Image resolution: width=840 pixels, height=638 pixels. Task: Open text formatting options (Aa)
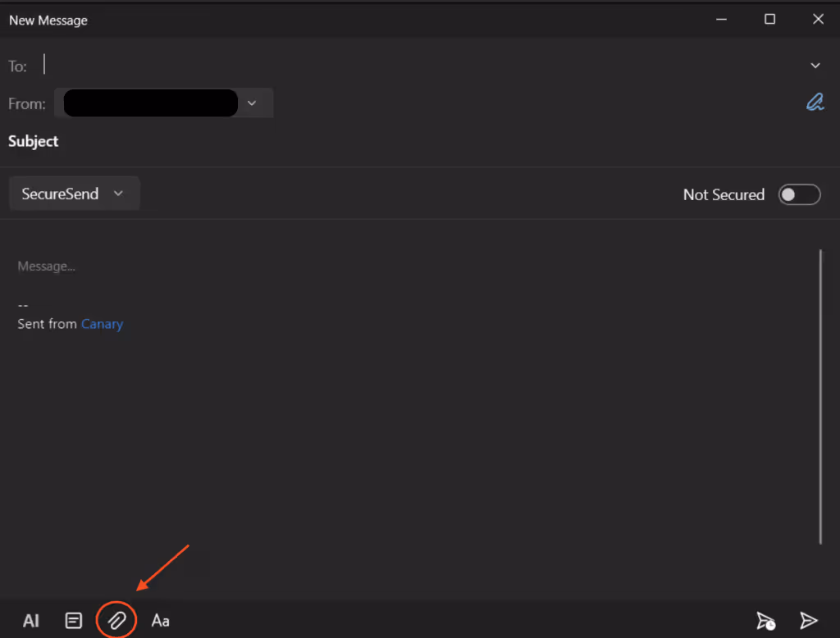[x=160, y=621]
